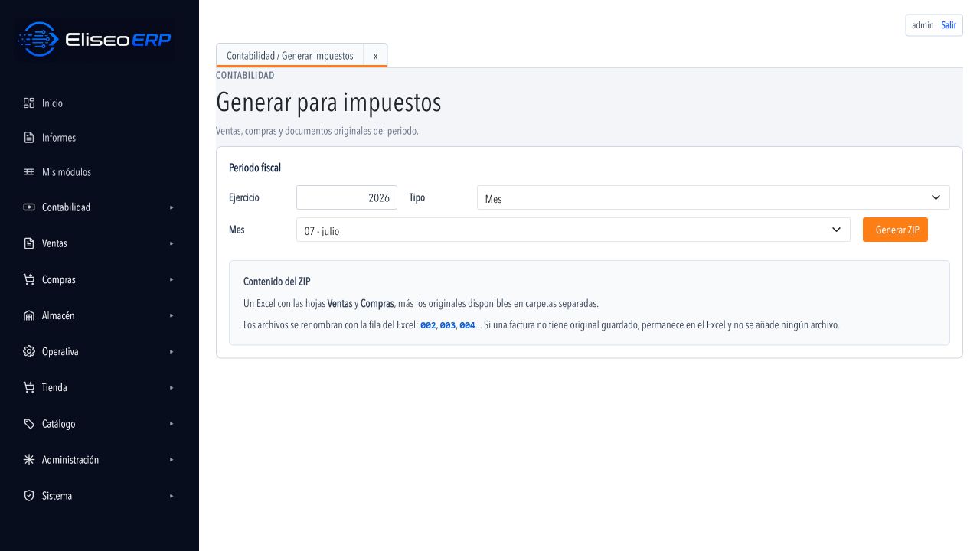Click the Contenido del ZIP heading
Image resolution: width=980 pixels, height=551 pixels.
tap(276, 282)
